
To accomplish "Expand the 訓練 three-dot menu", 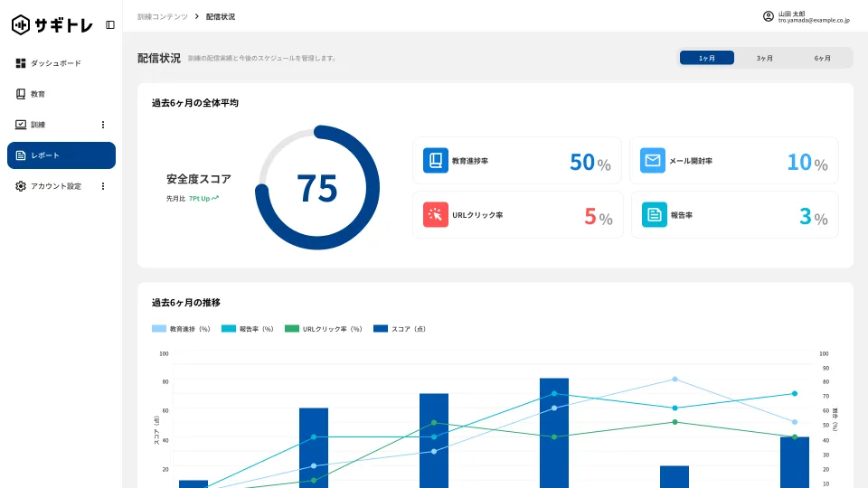I will coord(102,125).
